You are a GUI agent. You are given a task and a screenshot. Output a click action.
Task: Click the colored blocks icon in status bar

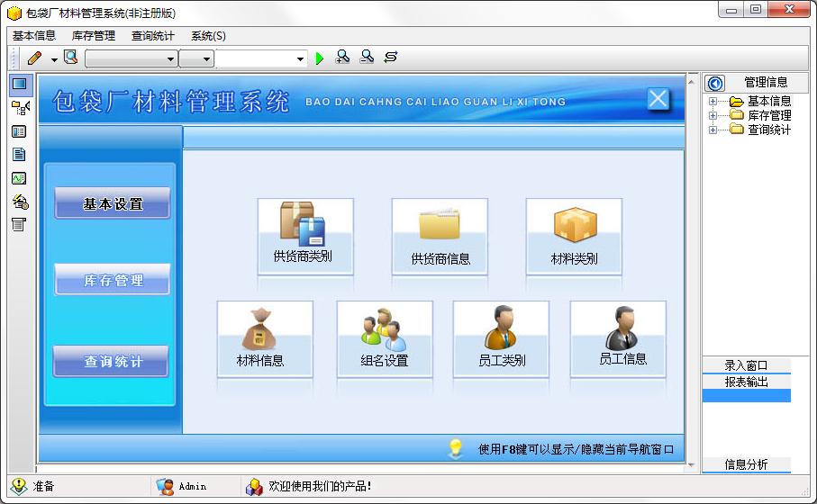254,487
